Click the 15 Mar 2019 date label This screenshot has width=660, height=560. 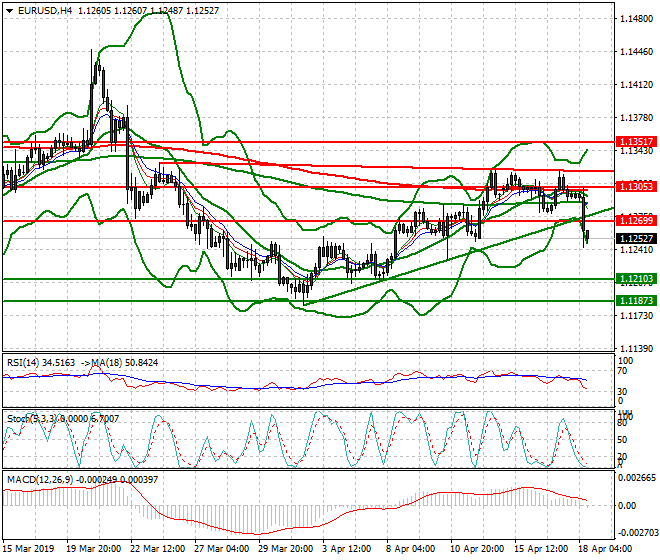click(28, 549)
